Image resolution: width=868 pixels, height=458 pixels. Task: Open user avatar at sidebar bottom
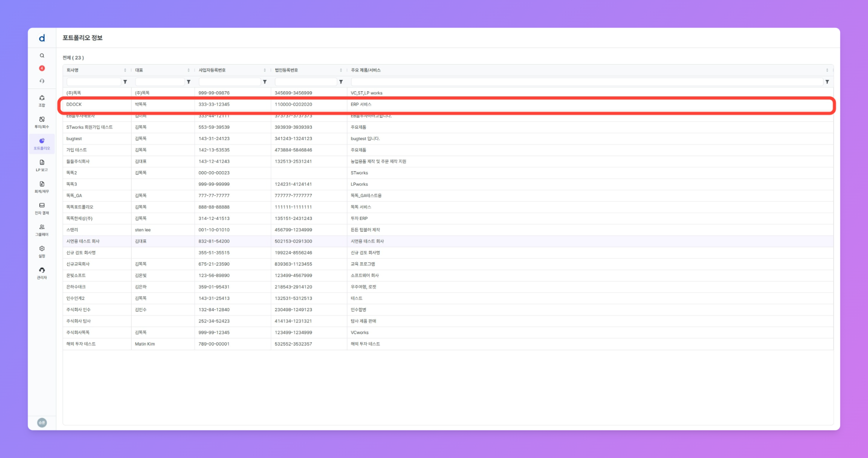(42, 423)
